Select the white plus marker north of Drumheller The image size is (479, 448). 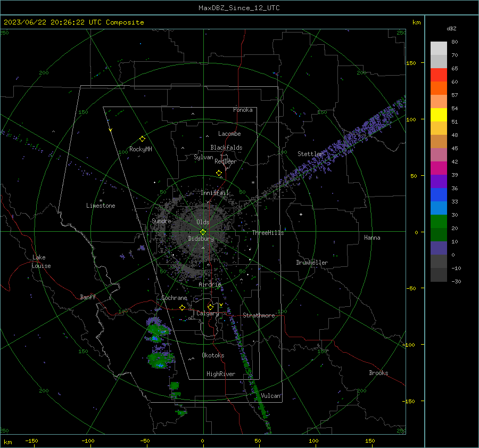(301, 214)
